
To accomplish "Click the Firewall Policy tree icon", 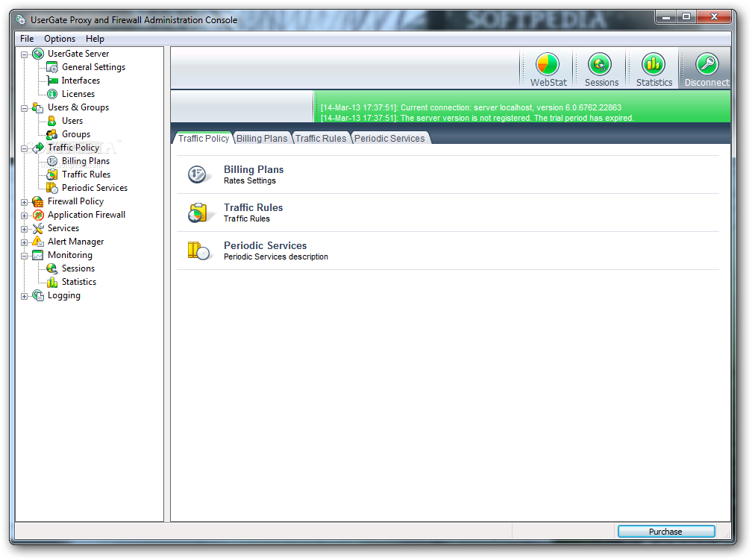I will (38, 201).
